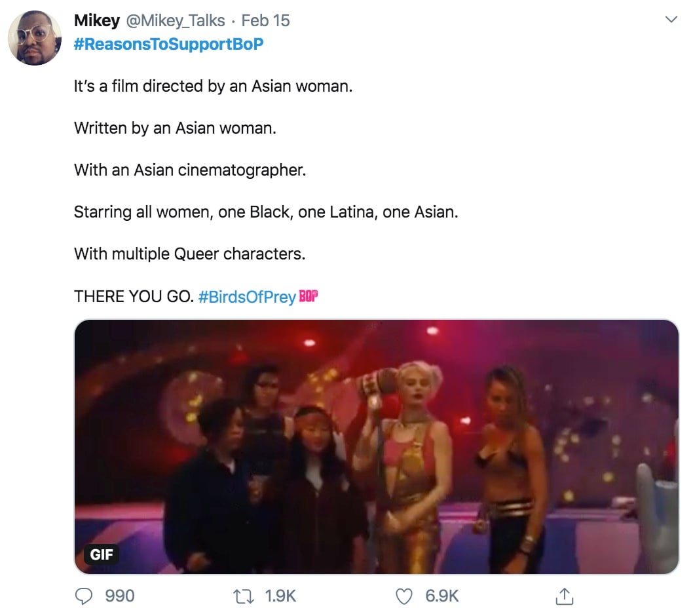Open the #BirdsOfPrey hashtag link
The height and width of the screenshot is (616, 693).
click(x=247, y=296)
